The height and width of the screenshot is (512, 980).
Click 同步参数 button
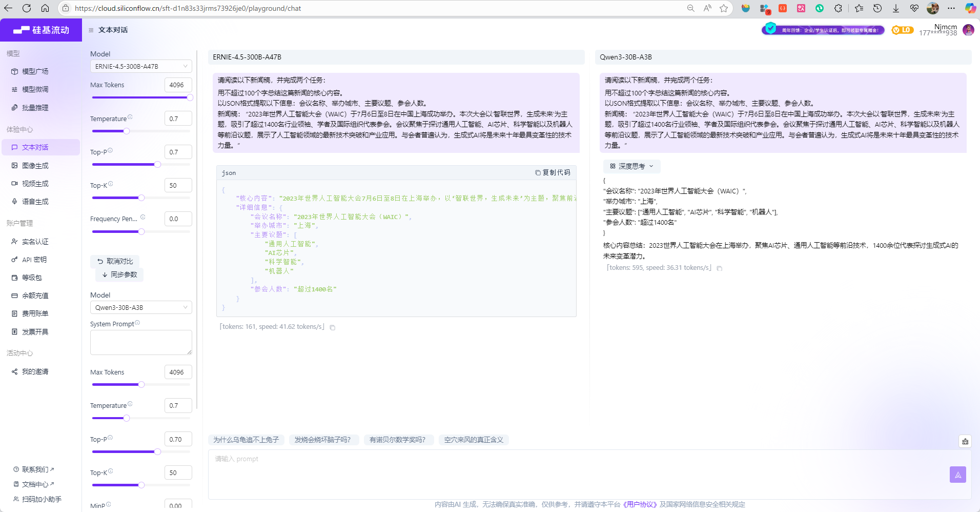(119, 274)
